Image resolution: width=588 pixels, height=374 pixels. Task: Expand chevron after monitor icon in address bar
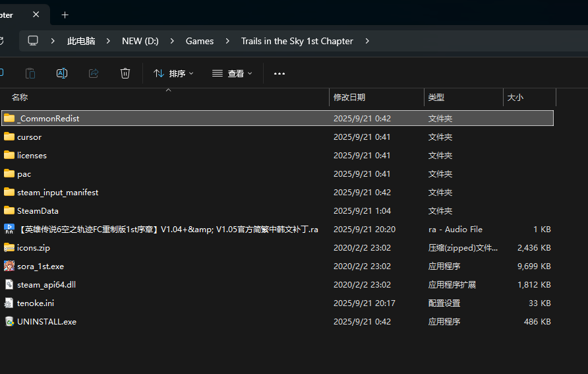click(x=53, y=41)
